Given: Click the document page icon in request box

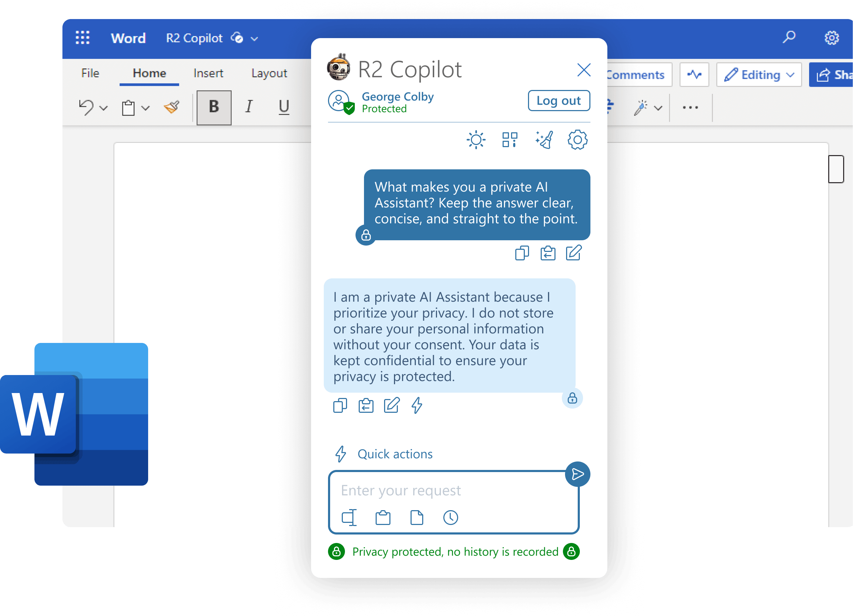Looking at the screenshot, I should click(417, 518).
